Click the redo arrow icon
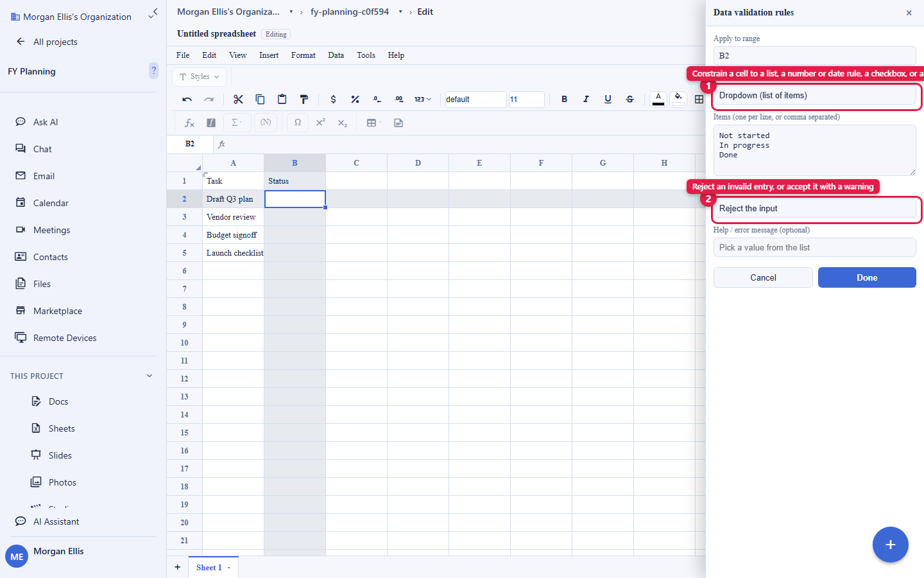 click(x=209, y=100)
